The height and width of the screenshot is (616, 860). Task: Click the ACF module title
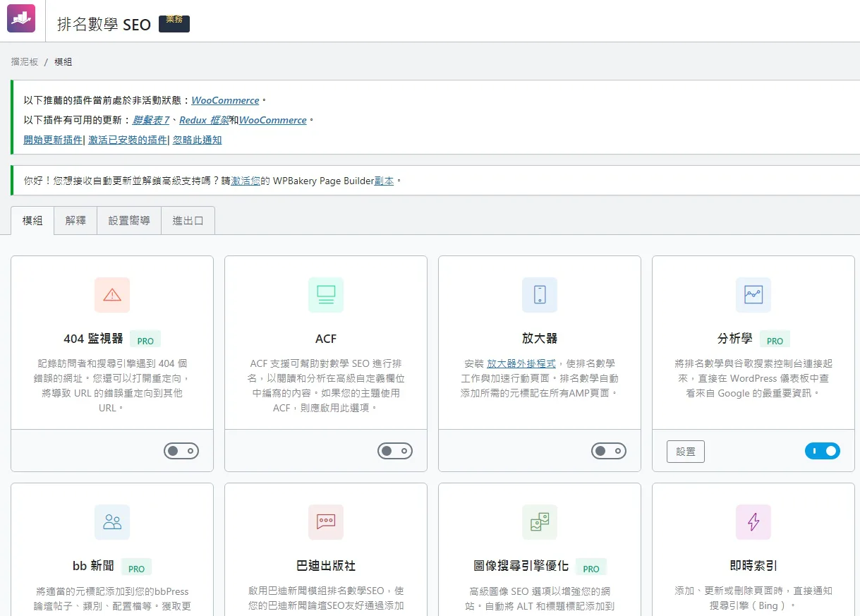point(326,339)
